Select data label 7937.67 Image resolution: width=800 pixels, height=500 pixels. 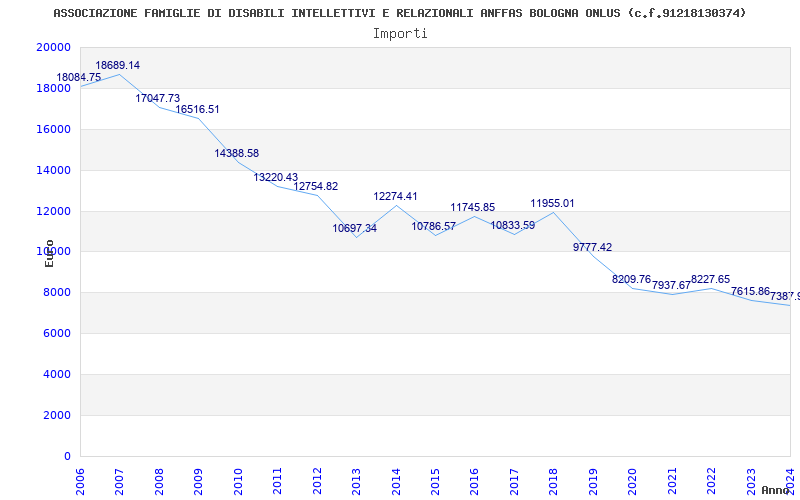pyautogui.click(x=671, y=285)
